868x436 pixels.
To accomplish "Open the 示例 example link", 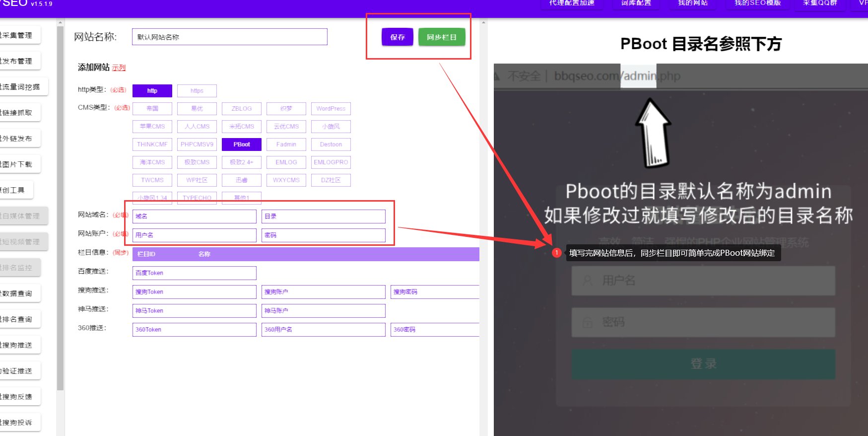I will tap(119, 68).
